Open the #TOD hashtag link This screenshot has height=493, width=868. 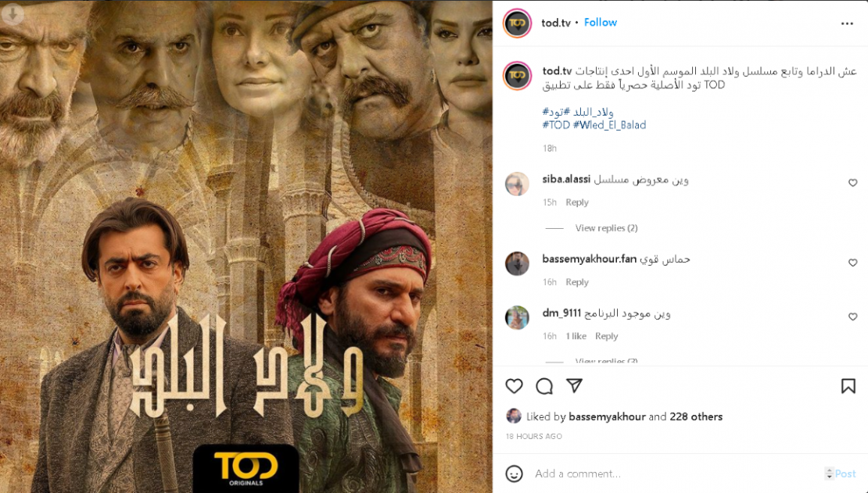pos(556,125)
